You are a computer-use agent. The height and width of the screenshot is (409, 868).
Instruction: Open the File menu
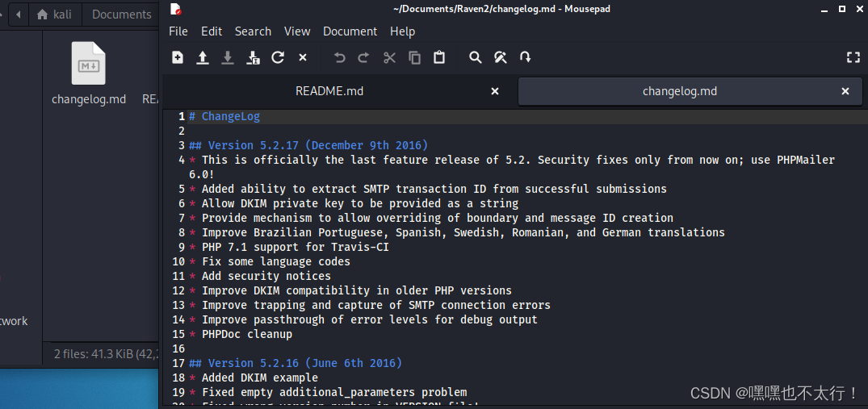[x=178, y=31]
